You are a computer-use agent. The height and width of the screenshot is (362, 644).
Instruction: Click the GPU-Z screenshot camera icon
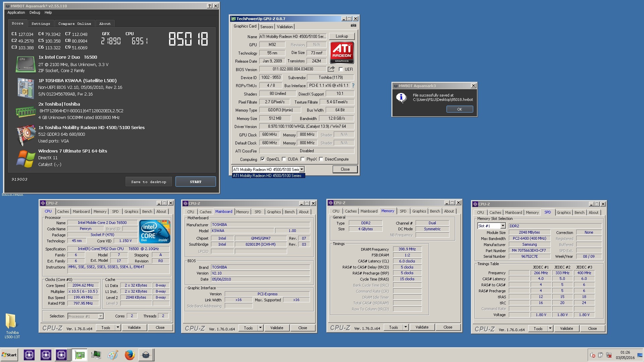tap(353, 25)
